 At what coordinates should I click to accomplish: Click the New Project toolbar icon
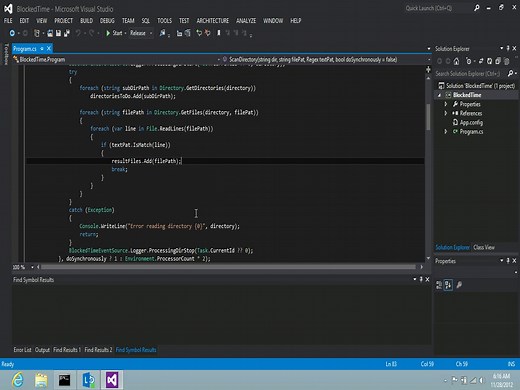(37, 33)
